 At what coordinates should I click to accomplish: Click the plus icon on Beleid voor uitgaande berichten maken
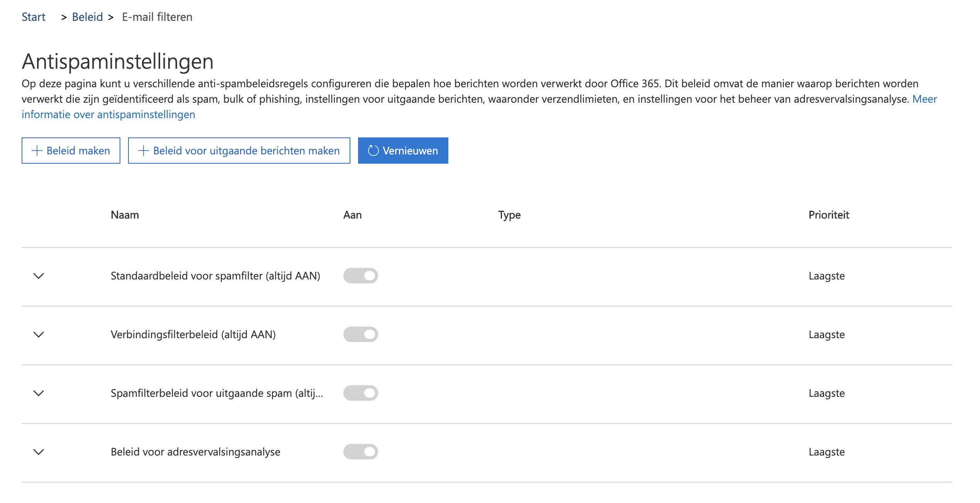pos(143,151)
